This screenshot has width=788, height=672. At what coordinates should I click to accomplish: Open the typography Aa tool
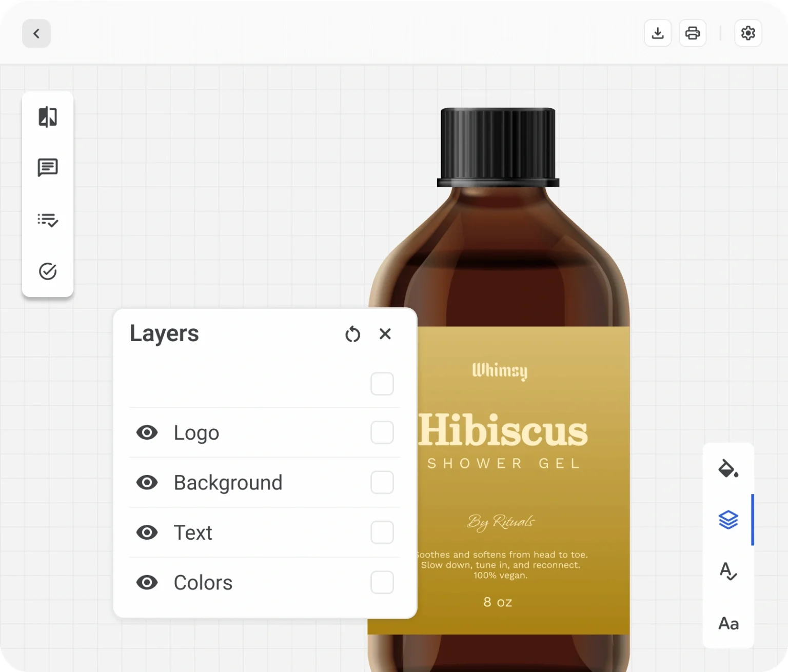[x=728, y=623]
